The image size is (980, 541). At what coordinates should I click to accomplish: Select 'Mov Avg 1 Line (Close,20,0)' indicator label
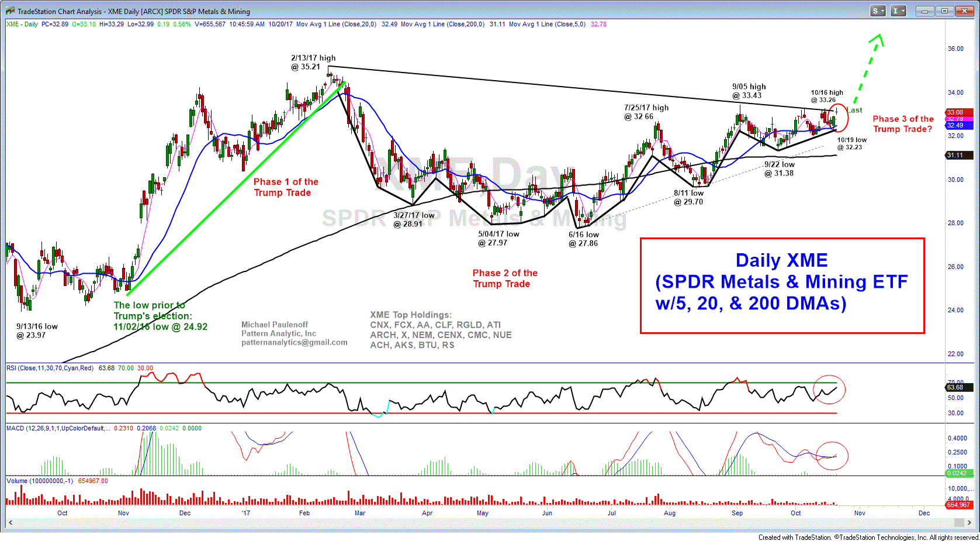[337, 24]
